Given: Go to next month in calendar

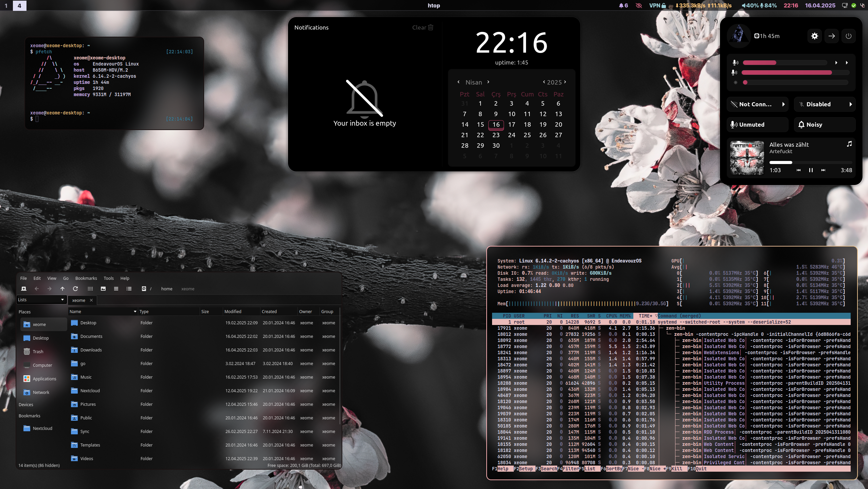Looking at the screenshot, I should (488, 82).
